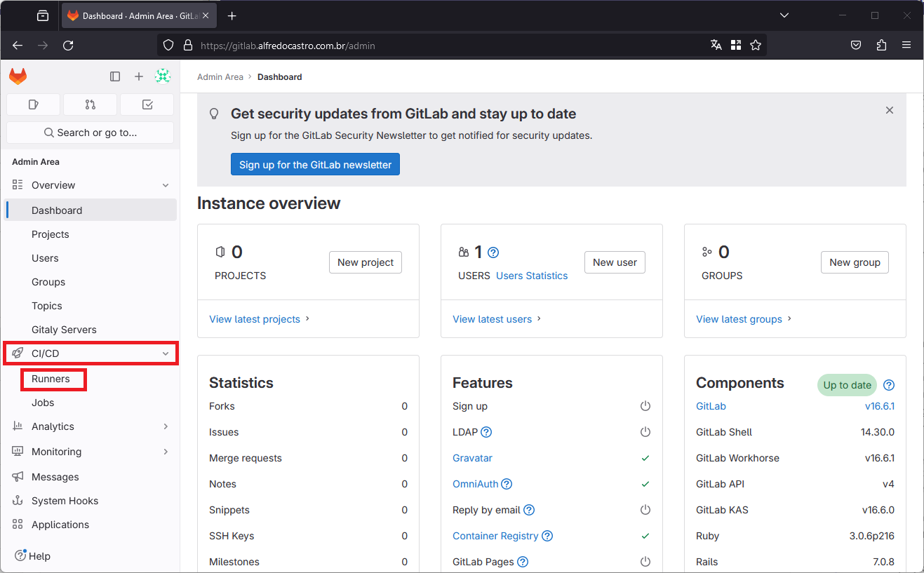
Task: Open the user avatar menu
Action: pos(163,76)
